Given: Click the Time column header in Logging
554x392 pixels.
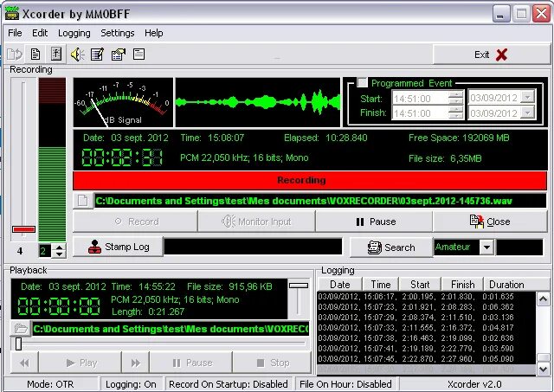Looking at the screenshot, I should (x=381, y=285).
